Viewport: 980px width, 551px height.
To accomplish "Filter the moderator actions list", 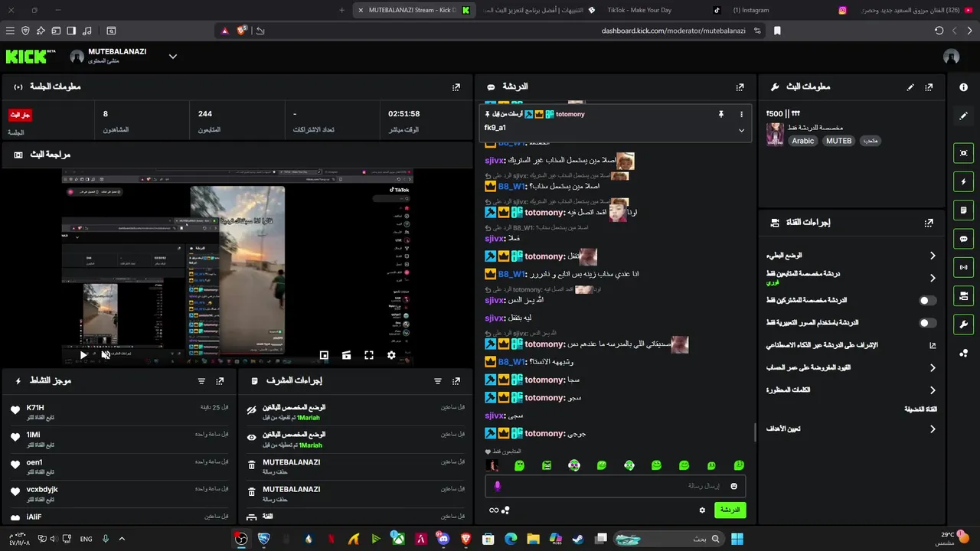I will tap(438, 380).
